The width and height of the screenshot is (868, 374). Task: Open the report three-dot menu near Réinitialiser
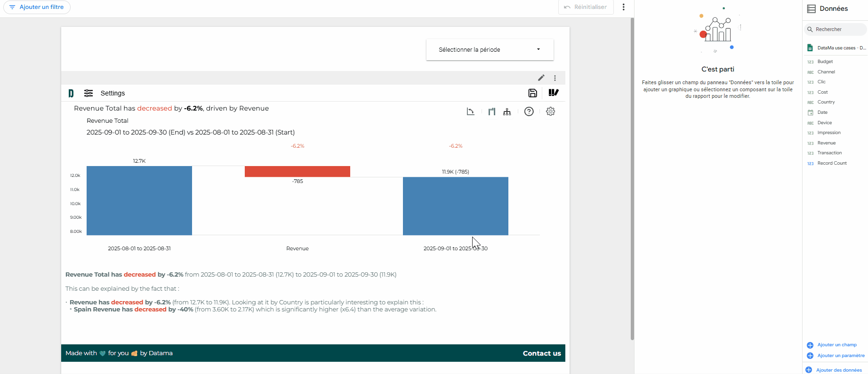click(x=624, y=7)
